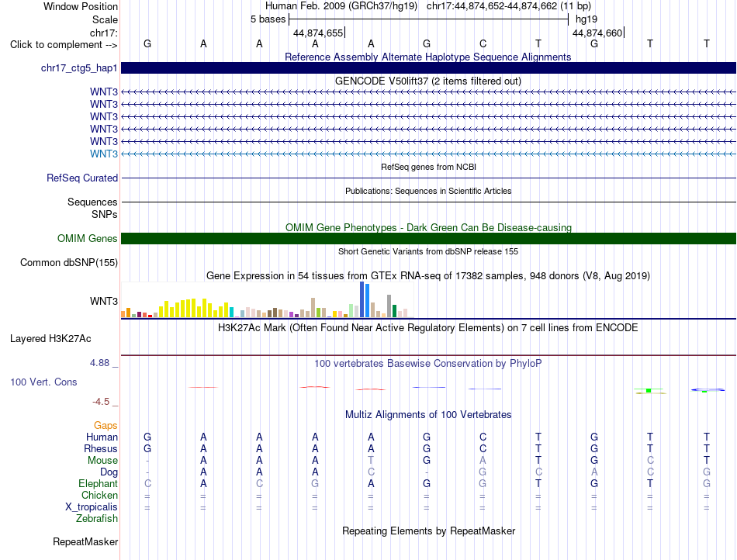Open the H3K27Ac Mark track title

[x=428, y=327]
